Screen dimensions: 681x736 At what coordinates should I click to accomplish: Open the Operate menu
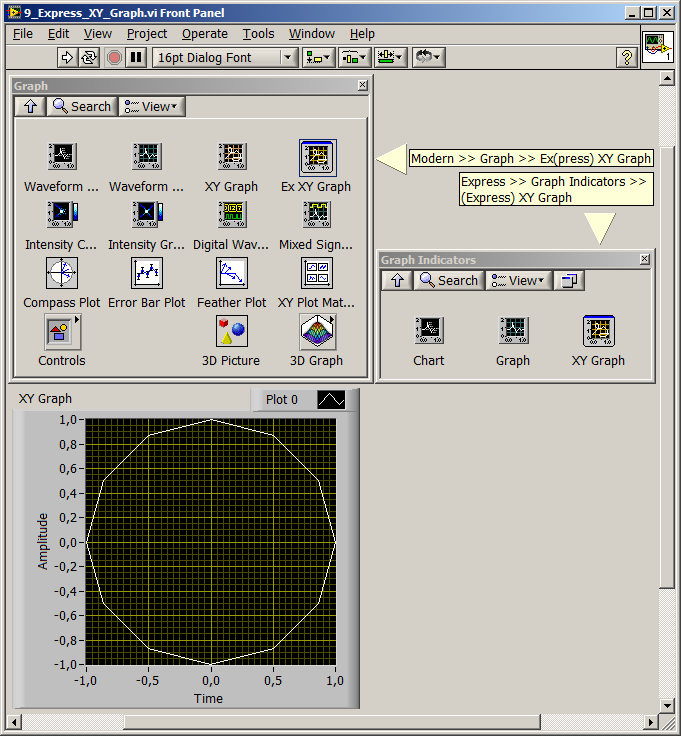pos(205,34)
